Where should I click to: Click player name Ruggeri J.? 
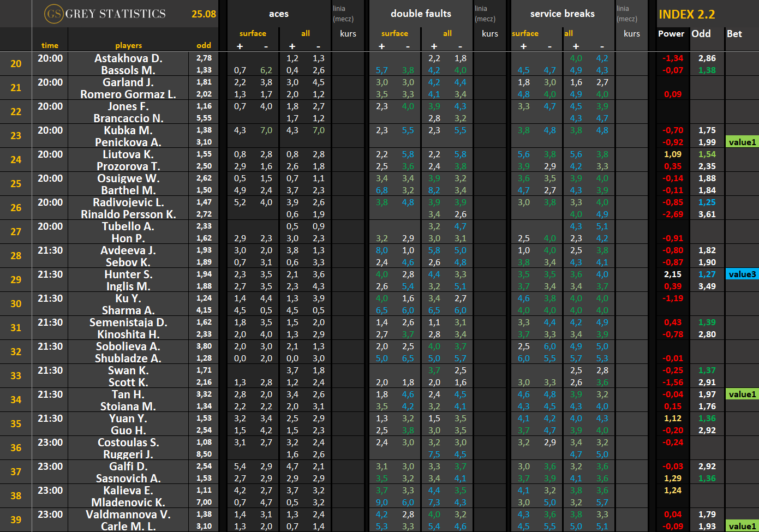(128, 455)
